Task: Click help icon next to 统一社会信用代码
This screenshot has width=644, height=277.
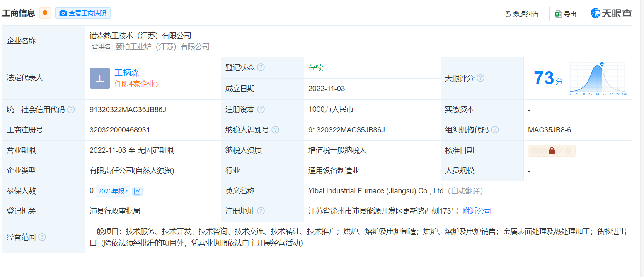Action: pos(71,110)
